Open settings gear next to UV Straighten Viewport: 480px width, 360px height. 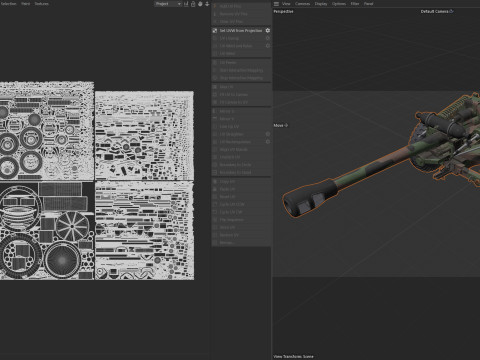pos(268,134)
